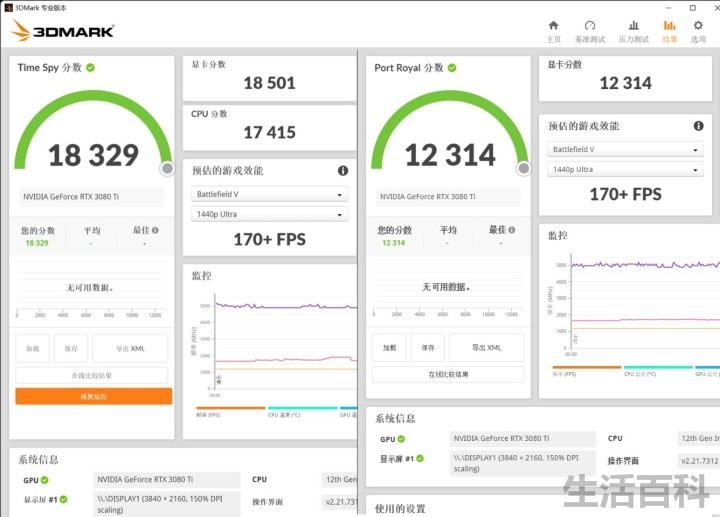
Task: Click 在线比较结果 in the Port Royal panel
Action: pos(448,374)
